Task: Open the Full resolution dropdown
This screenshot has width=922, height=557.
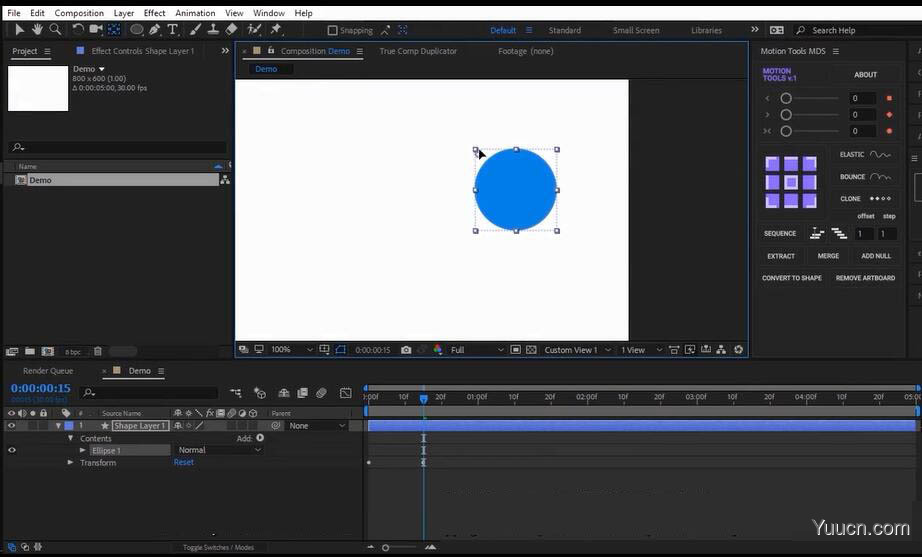Action: 477,349
